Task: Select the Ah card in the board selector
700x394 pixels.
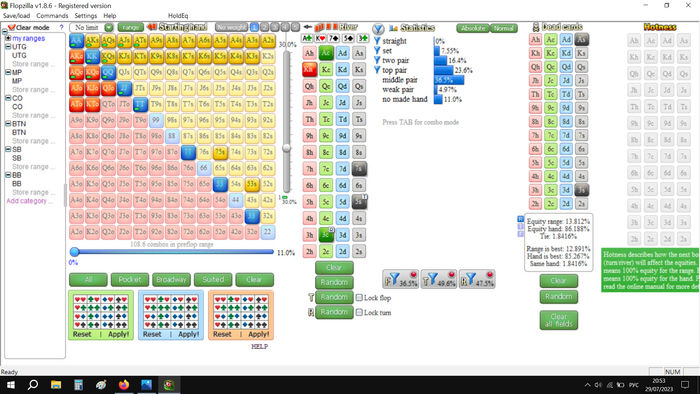Action: coord(309,54)
